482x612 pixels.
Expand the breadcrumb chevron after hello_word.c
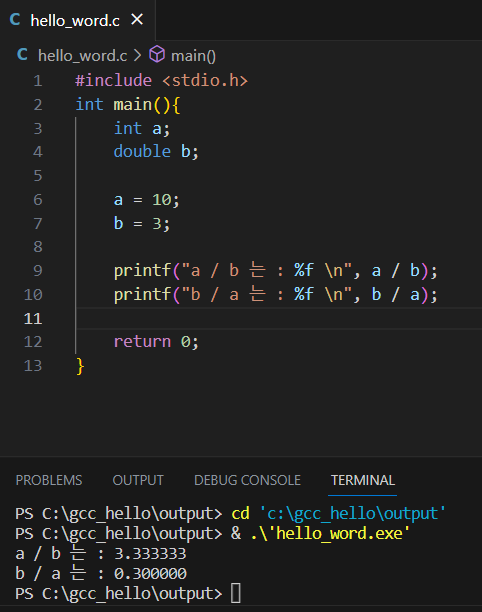pos(137,55)
